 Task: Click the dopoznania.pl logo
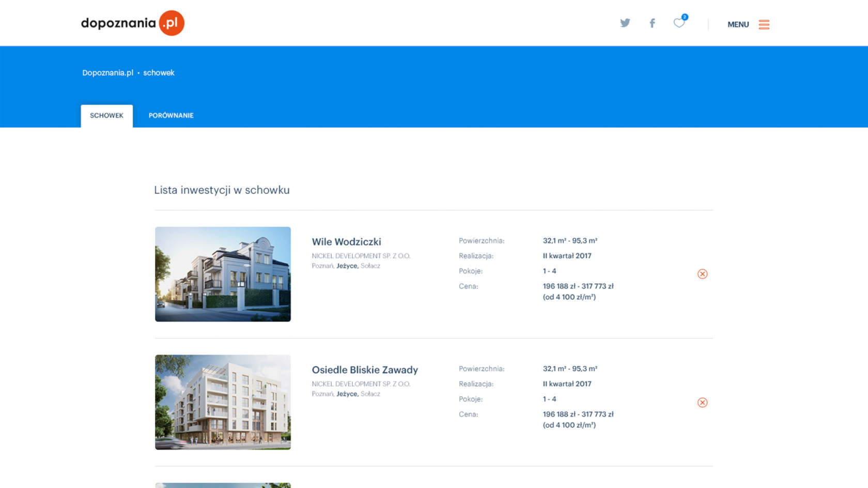[x=132, y=23]
